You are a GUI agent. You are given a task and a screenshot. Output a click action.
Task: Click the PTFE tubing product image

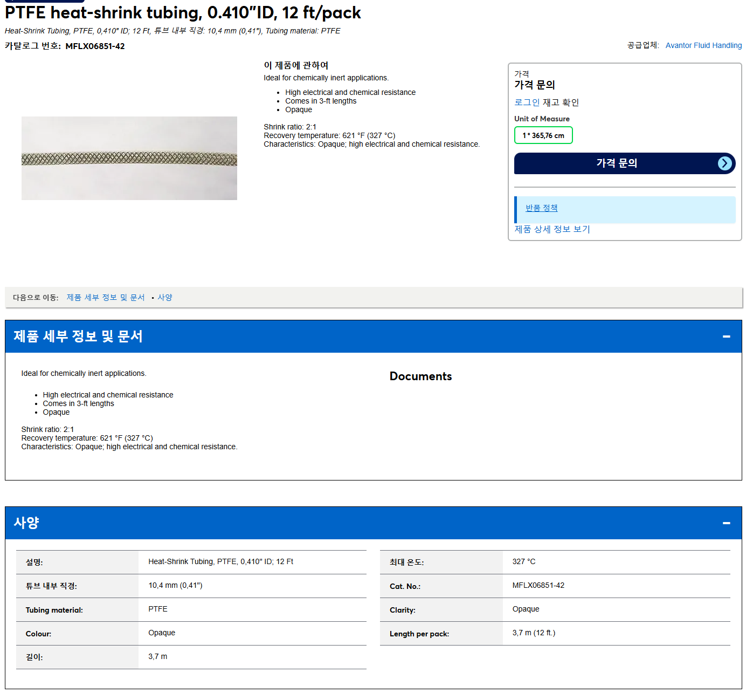pos(129,158)
